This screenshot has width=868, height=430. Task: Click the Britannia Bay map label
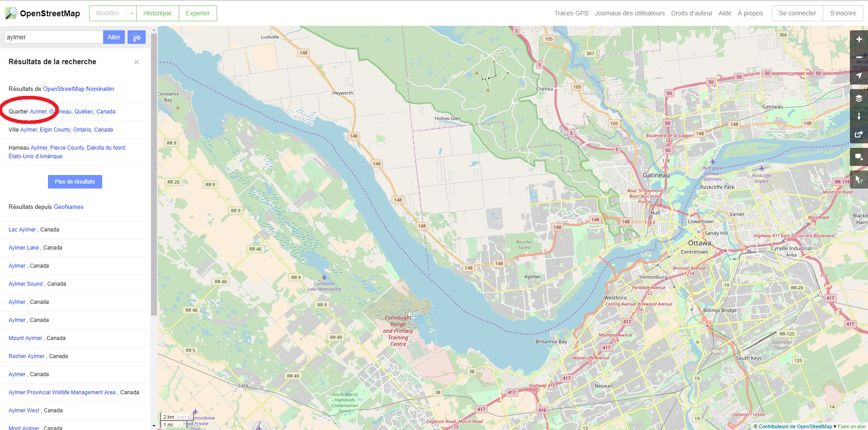(551, 342)
